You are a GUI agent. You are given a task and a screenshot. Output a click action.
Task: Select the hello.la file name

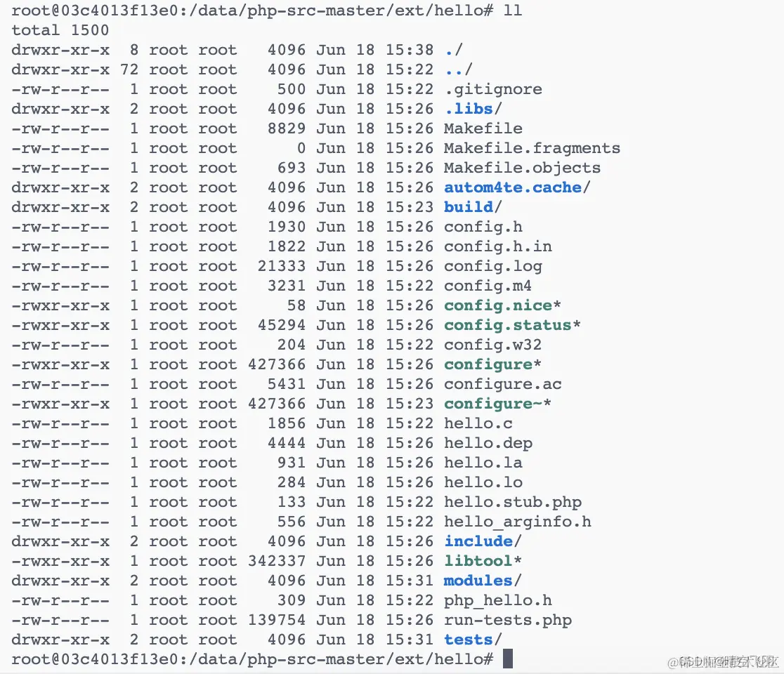pos(483,463)
